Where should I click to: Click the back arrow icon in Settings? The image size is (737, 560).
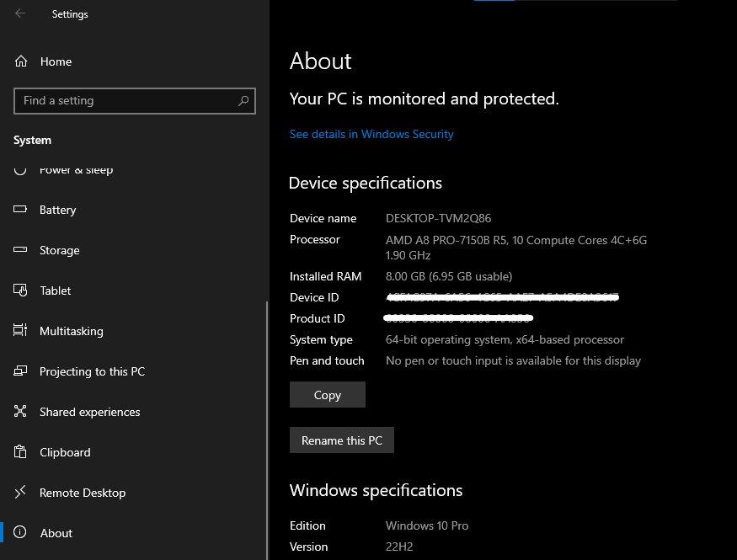point(20,13)
